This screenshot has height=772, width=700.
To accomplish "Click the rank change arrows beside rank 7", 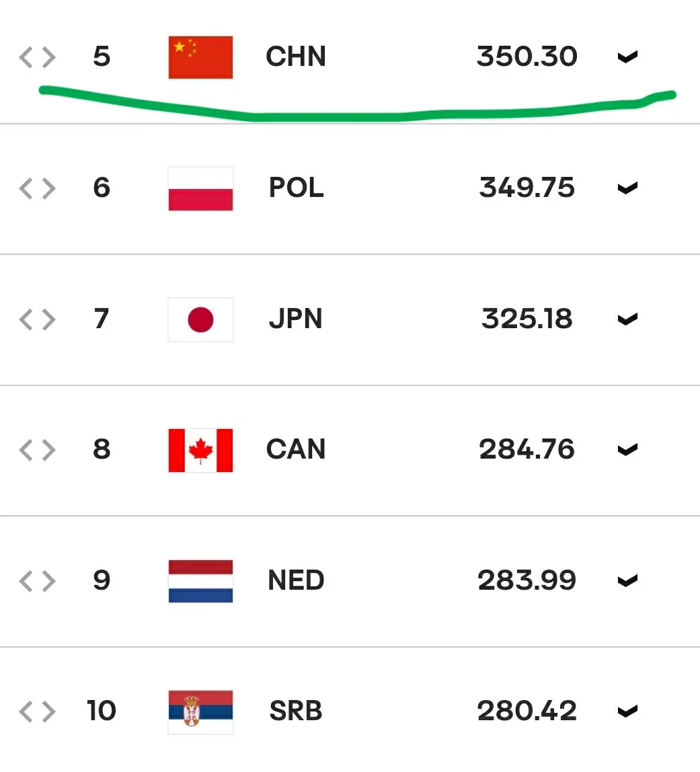I will (38, 319).
